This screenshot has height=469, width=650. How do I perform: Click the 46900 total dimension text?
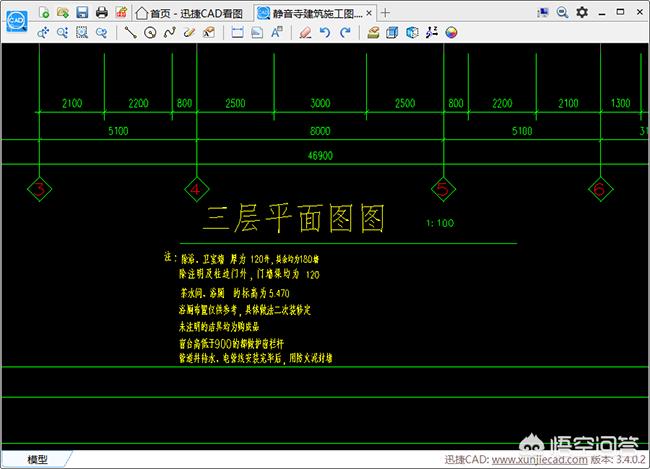pyautogui.click(x=320, y=156)
